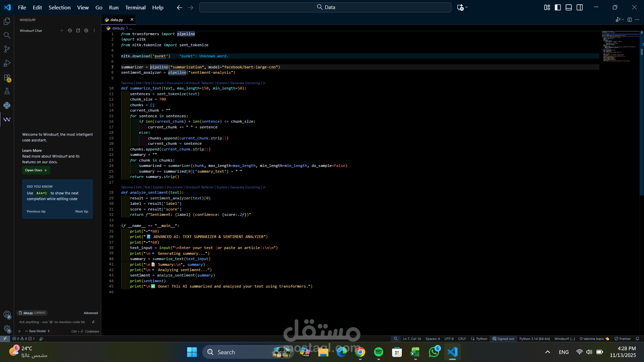This screenshot has height=362, width=644.
Task: Open the Python language mode selector
Action: point(481,339)
